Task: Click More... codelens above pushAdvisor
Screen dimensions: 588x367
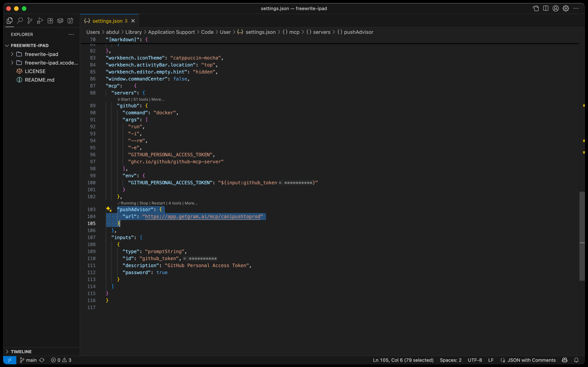Action: click(x=191, y=203)
